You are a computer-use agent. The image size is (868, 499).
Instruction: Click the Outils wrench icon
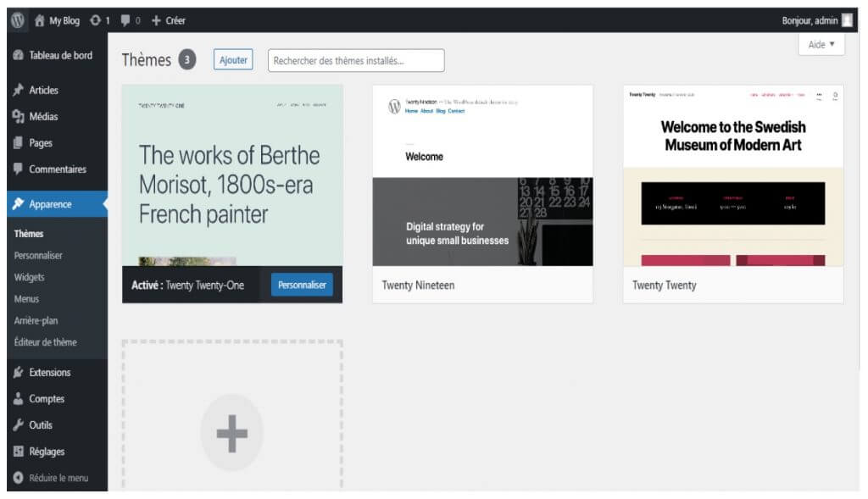pyautogui.click(x=19, y=424)
